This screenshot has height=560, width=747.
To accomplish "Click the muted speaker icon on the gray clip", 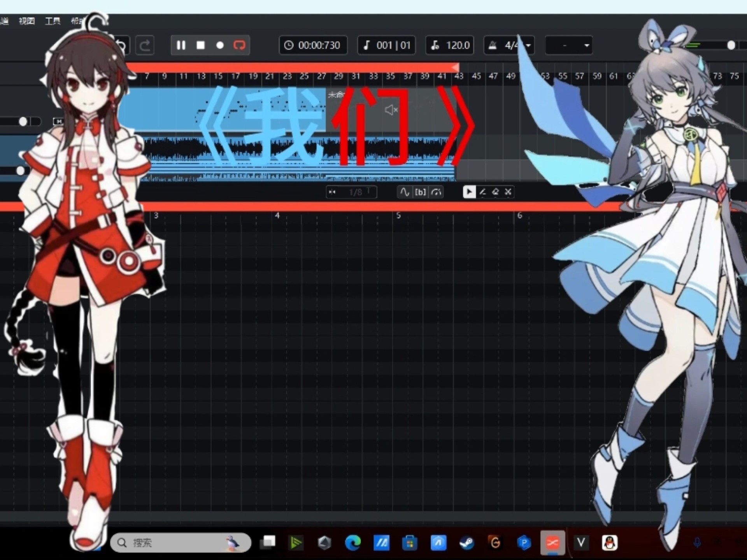I will (391, 110).
